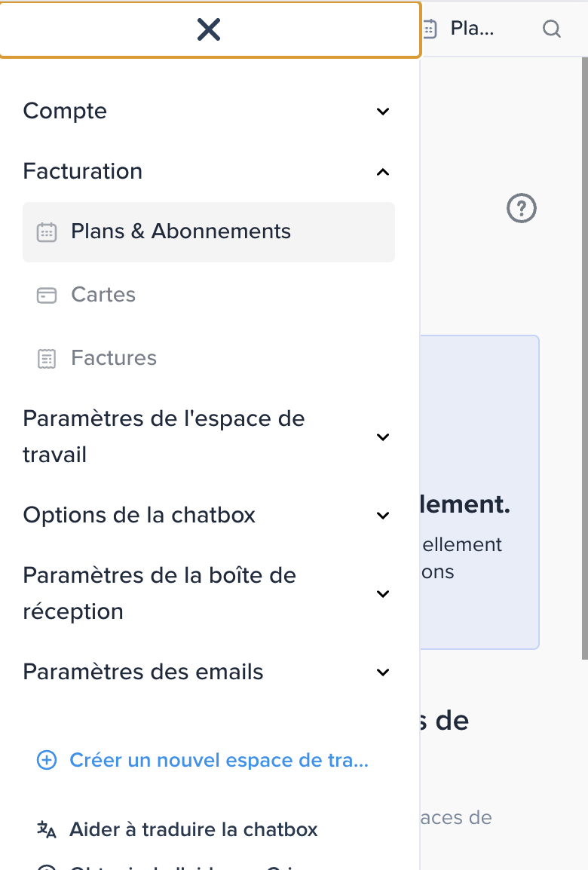Image resolution: width=588 pixels, height=870 pixels.
Task: Click the plus circle icon for new workspace
Action: pos(47,760)
